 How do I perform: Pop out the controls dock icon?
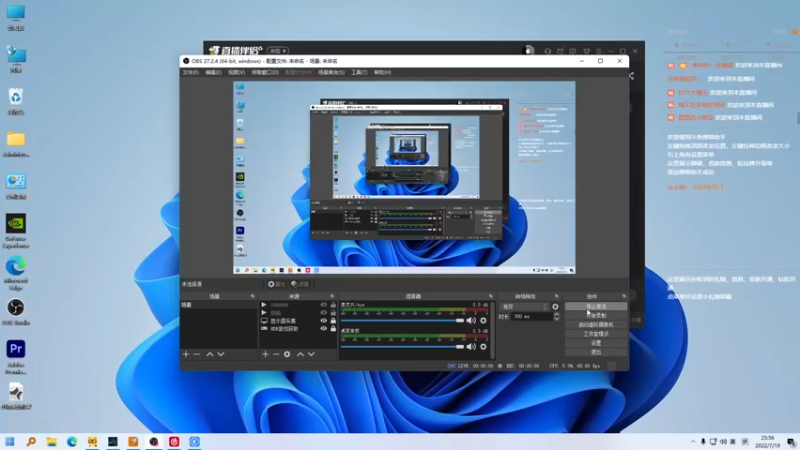623,296
